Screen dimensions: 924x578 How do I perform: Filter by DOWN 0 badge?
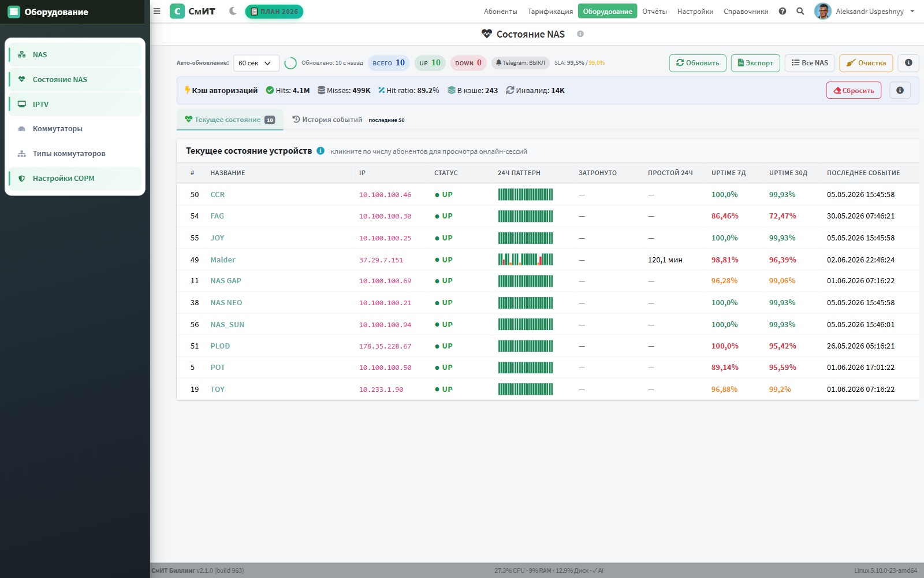click(468, 63)
